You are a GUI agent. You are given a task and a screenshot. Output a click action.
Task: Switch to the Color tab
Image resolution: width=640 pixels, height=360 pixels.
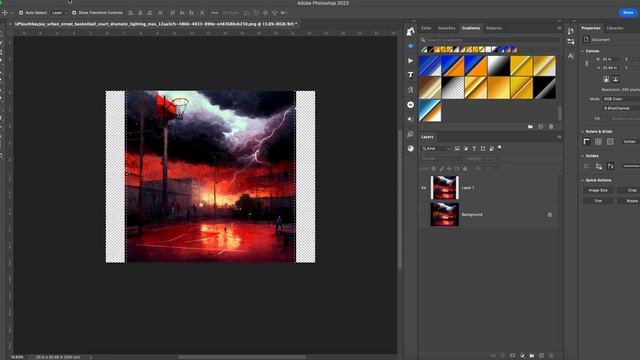426,28
